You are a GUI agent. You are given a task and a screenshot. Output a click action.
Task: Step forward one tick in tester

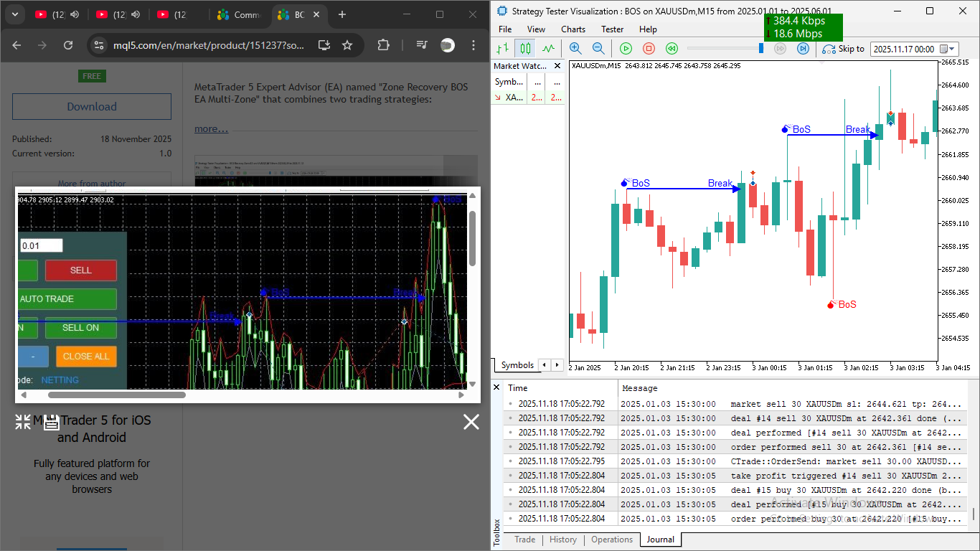[804, 49]
